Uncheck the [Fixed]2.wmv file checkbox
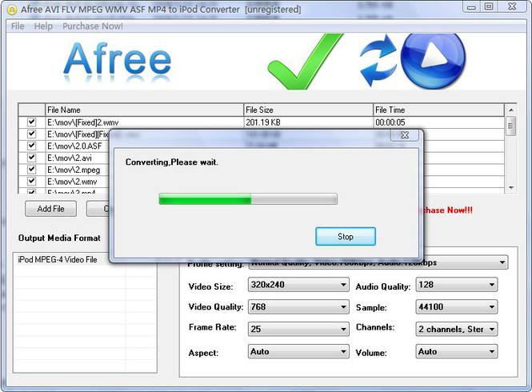The width and height of the screenshot is (532, 392). pos(31,122)
